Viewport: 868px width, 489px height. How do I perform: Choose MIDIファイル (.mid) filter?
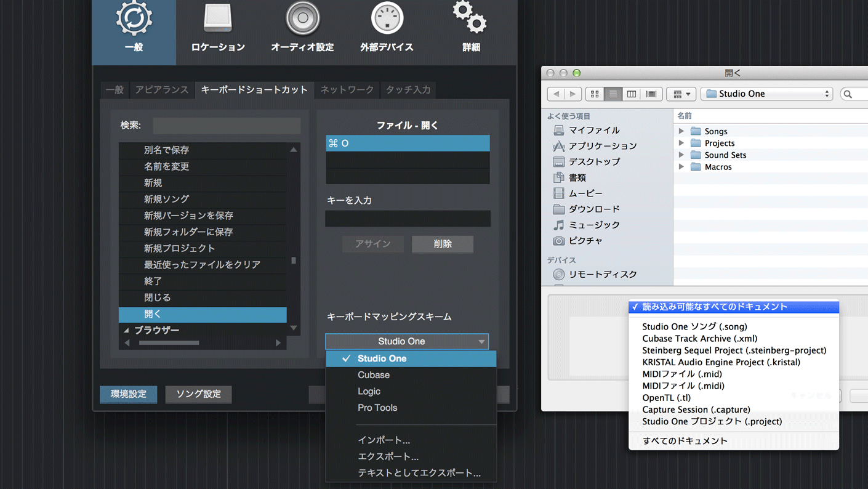(734, 374)
